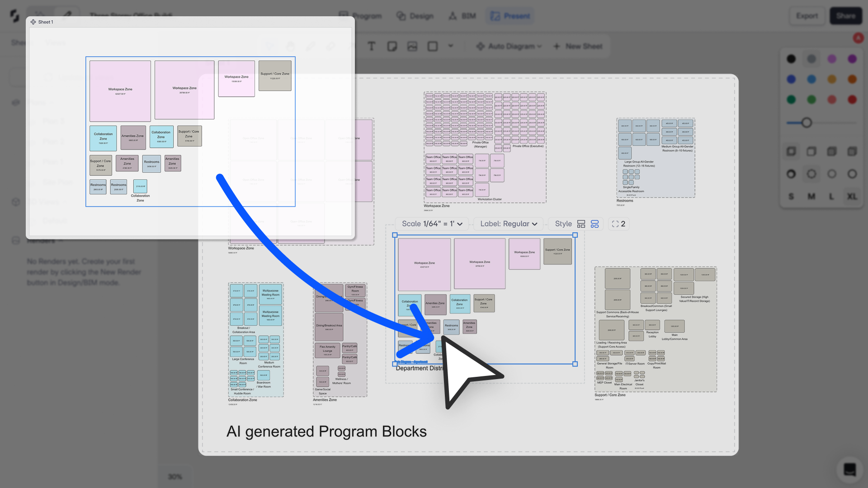
Task: Select the rectangle shape tool
Action: tap(433, 46)
